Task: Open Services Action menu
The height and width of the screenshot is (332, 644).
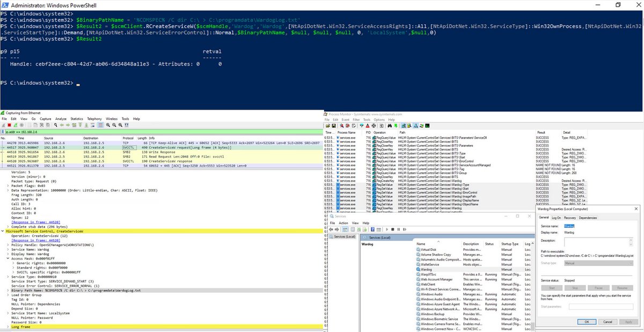Action: [x=343, y=223]
